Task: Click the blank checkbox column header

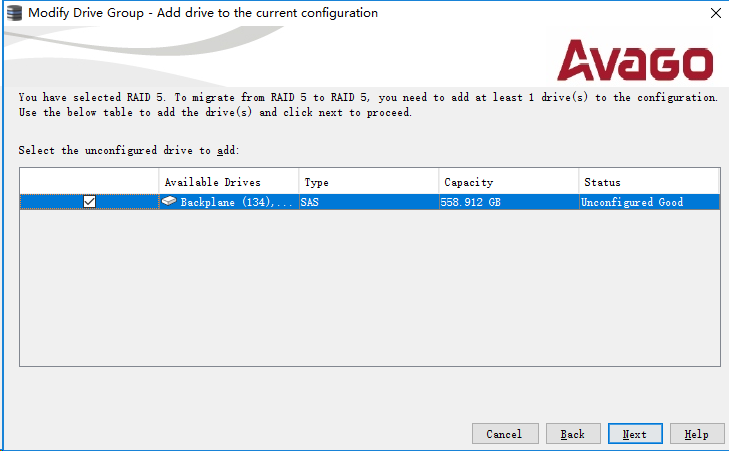Action: tap(89, 182)
